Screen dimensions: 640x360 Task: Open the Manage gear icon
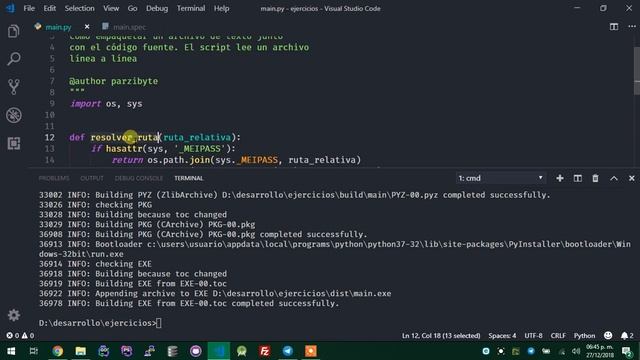click(13, 315)
